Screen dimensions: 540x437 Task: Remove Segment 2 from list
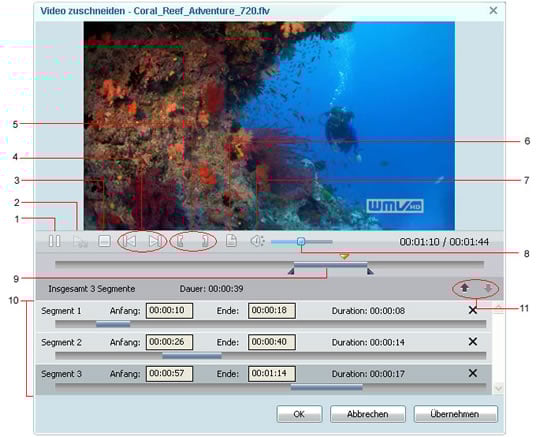[x=473, y=342]
